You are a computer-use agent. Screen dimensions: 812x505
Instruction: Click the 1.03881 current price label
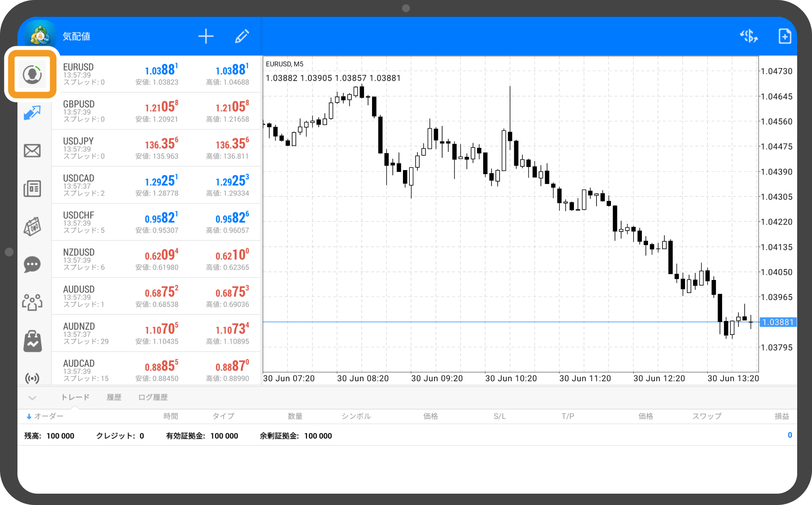(778, 322)
